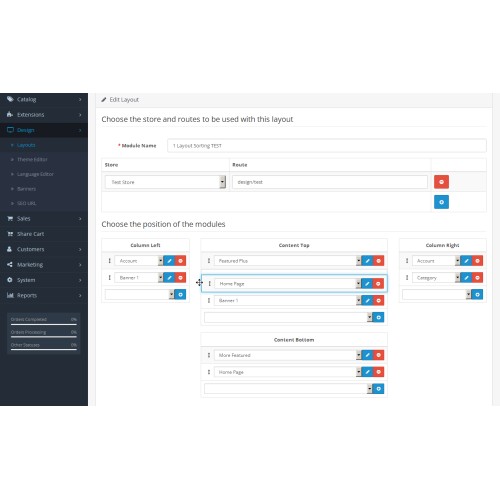This screenshot has height=500, width=500.
Task: Add module to Content Bottom
Action: click(378, 389)
